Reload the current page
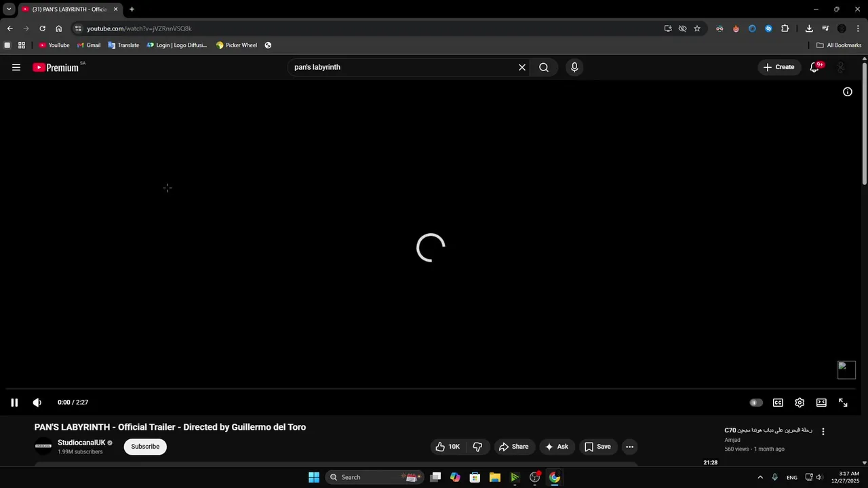 pyautogui.click(x=42, y=28)
